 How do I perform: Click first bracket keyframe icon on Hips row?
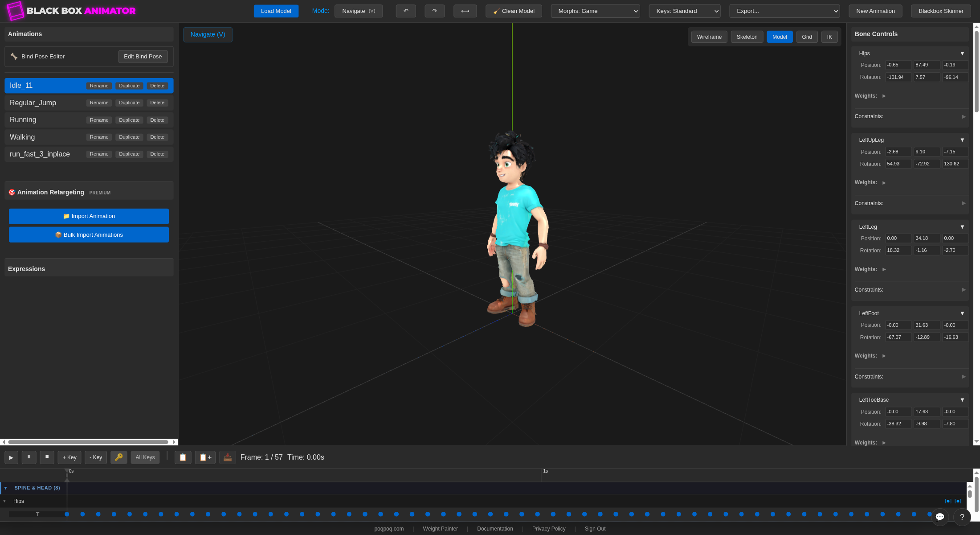(948, 501)
